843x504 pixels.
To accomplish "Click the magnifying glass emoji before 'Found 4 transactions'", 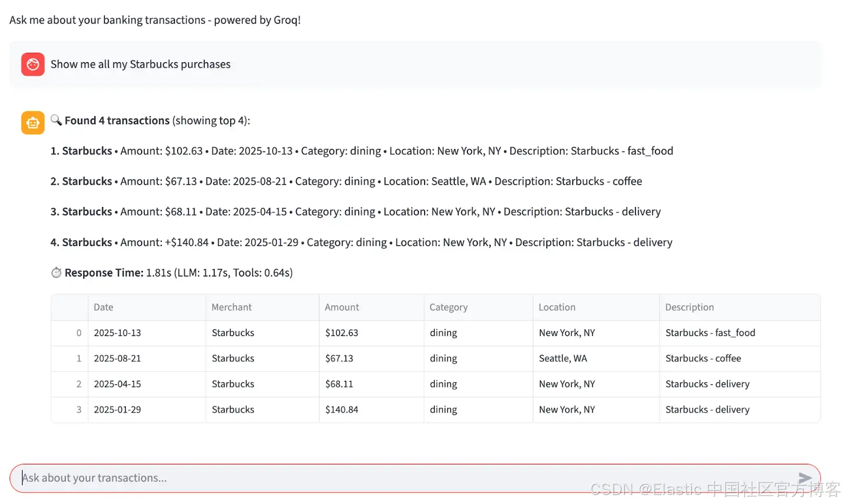I will coord(56,120).
